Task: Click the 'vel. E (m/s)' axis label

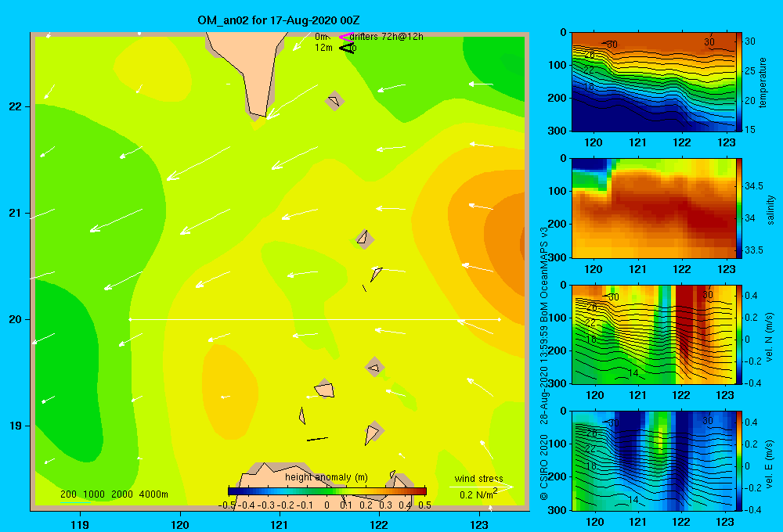Action: 770,464
